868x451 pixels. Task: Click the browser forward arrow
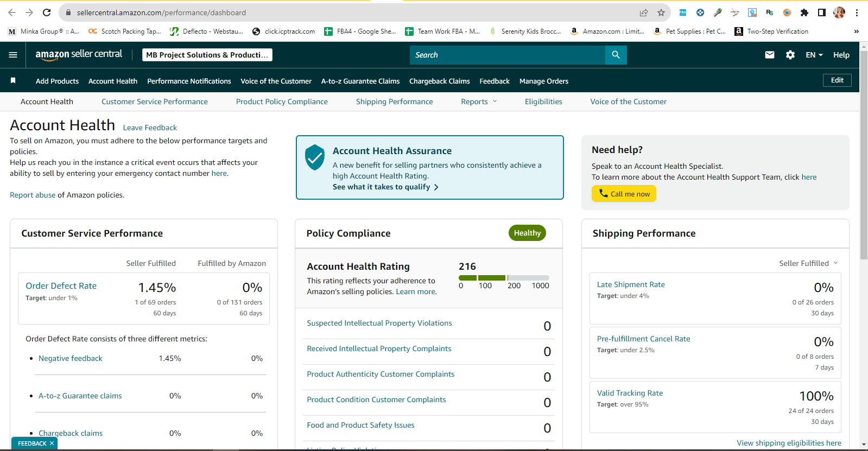(29, 12)
